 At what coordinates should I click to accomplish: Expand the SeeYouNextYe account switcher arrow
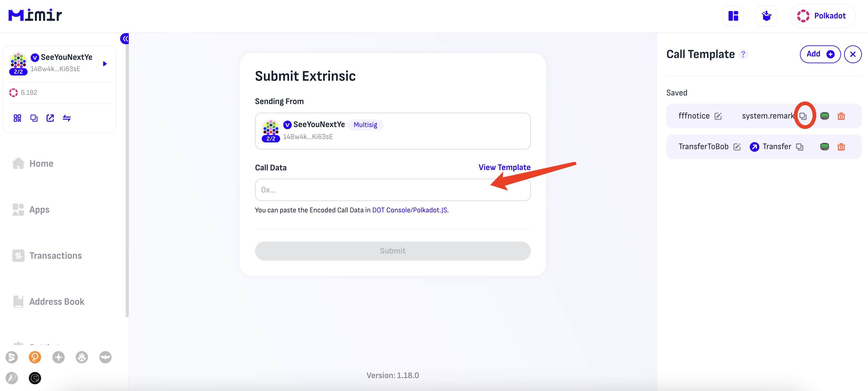point(105,64)
